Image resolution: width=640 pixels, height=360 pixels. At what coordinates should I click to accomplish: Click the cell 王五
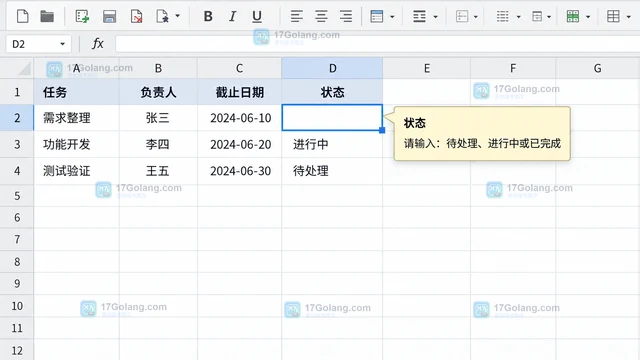[x=158, y=171]
